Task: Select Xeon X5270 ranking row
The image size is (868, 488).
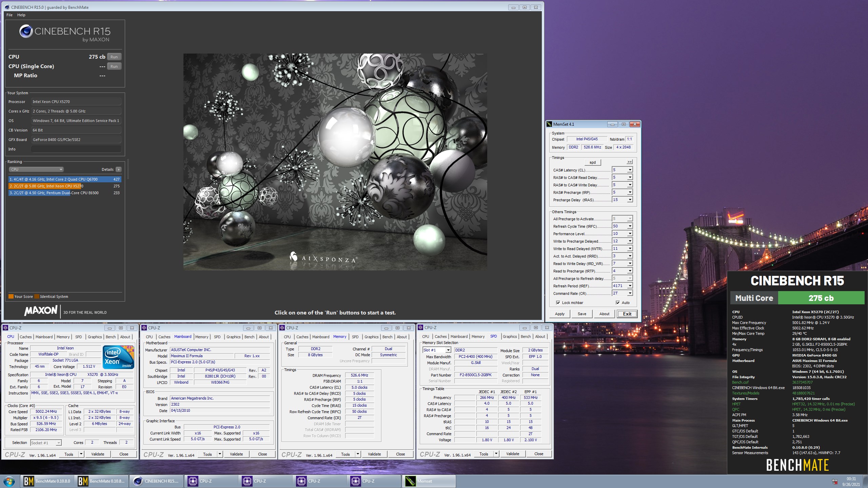Action: [x=64, y=186]
